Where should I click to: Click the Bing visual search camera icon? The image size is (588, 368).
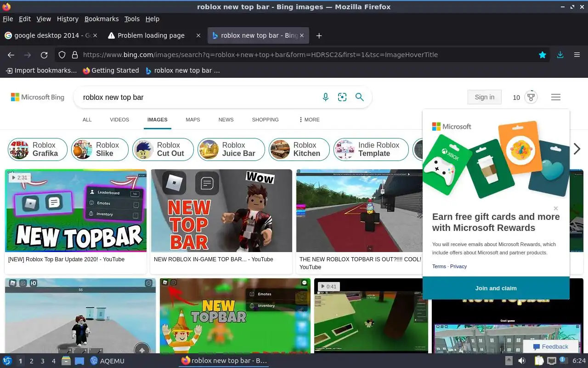(342, 97)
